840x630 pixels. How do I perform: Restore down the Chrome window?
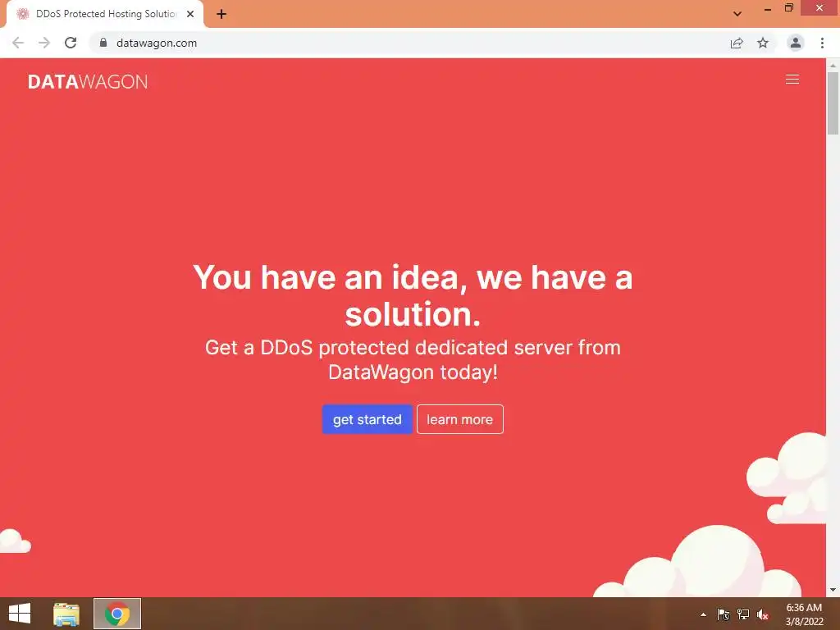(x=788, y=7)
